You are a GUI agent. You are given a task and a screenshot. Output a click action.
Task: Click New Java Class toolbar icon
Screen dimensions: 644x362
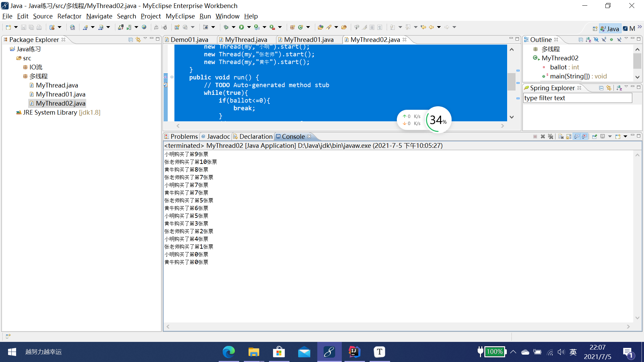tap(301, 27)
